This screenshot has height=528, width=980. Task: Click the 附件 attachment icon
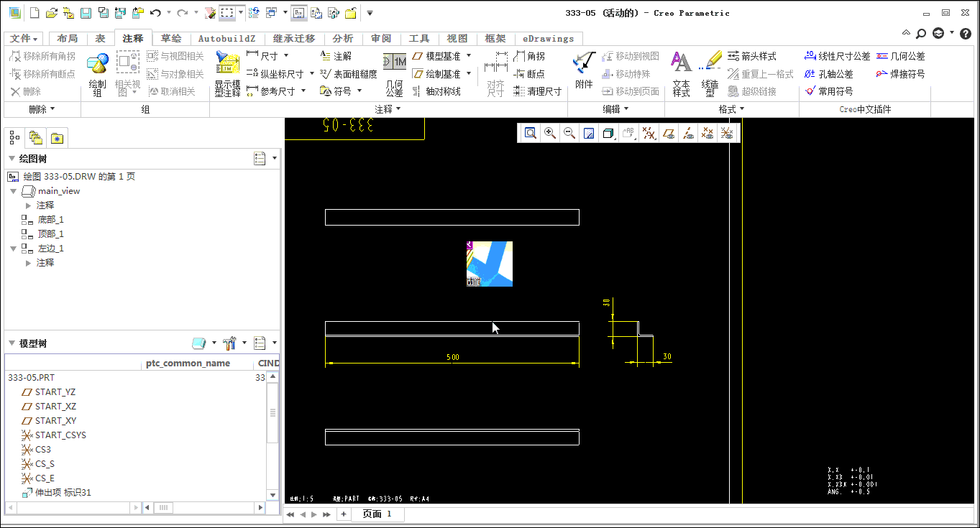click(x=584, y=70)
